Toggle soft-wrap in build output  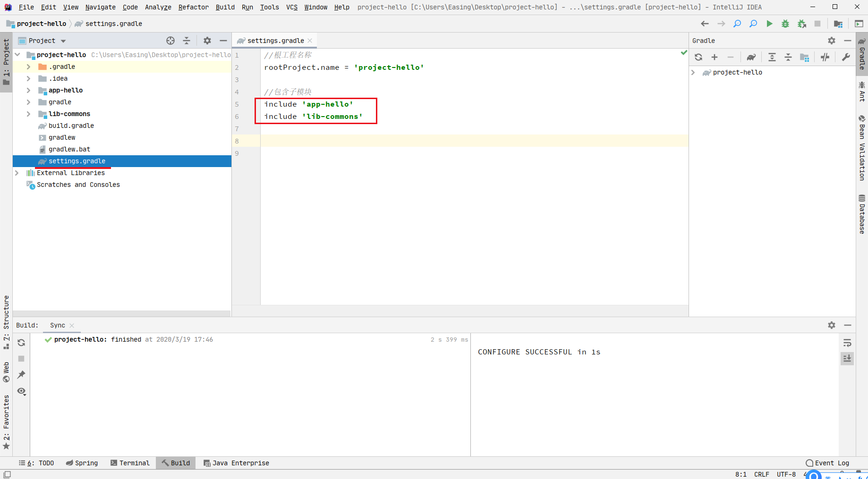[847, 343]
